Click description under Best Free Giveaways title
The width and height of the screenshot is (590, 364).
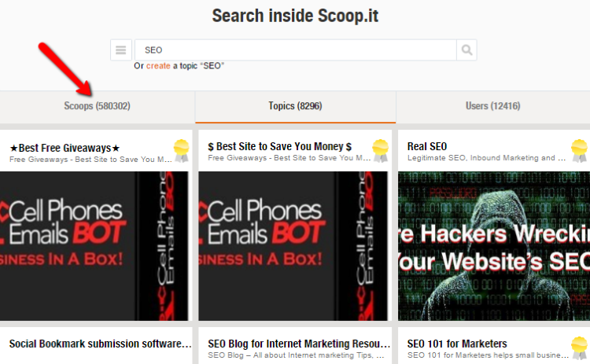[90, 160]
